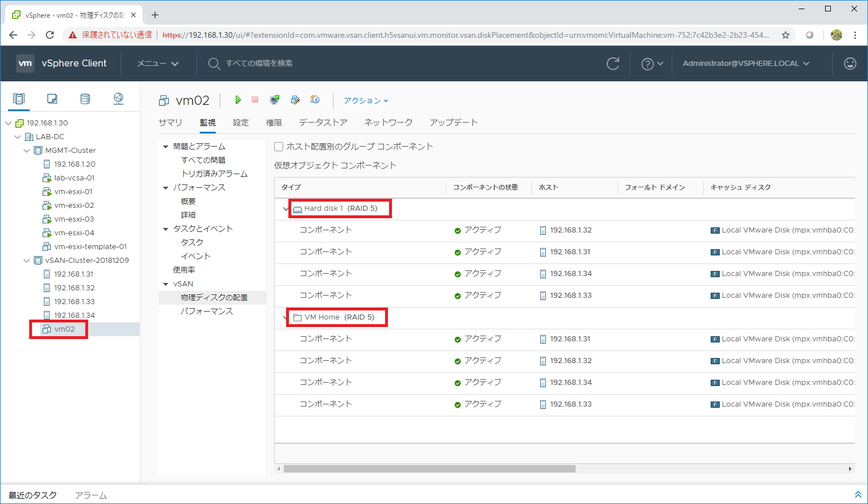Click the smiley feedback icon
Screen dimensions: 868x504
click(850, 64)
